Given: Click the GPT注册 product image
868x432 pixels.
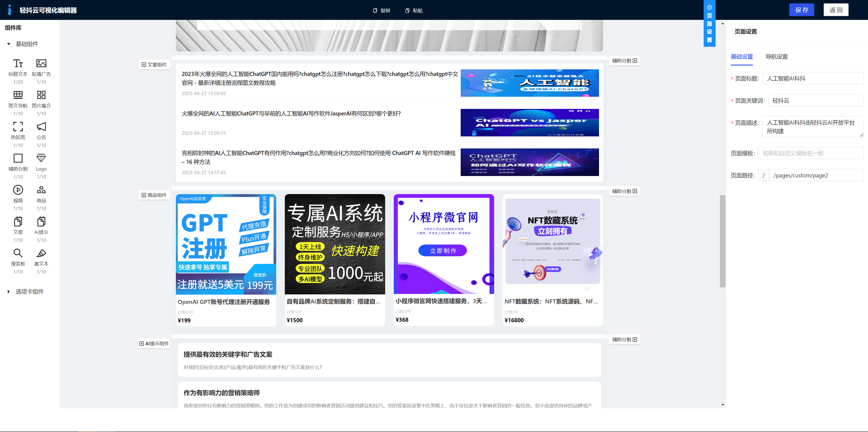Looking at the screenshot, I should coord(226,244).
